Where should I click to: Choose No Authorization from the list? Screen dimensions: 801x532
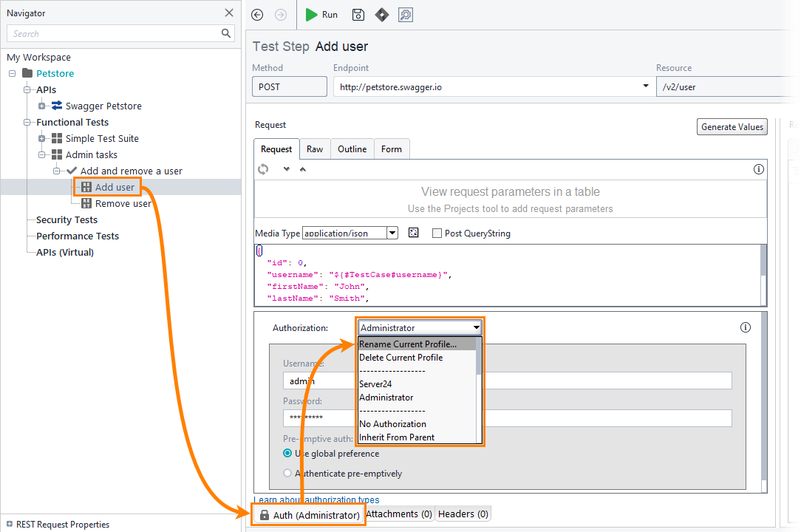[x=392, y=424]
